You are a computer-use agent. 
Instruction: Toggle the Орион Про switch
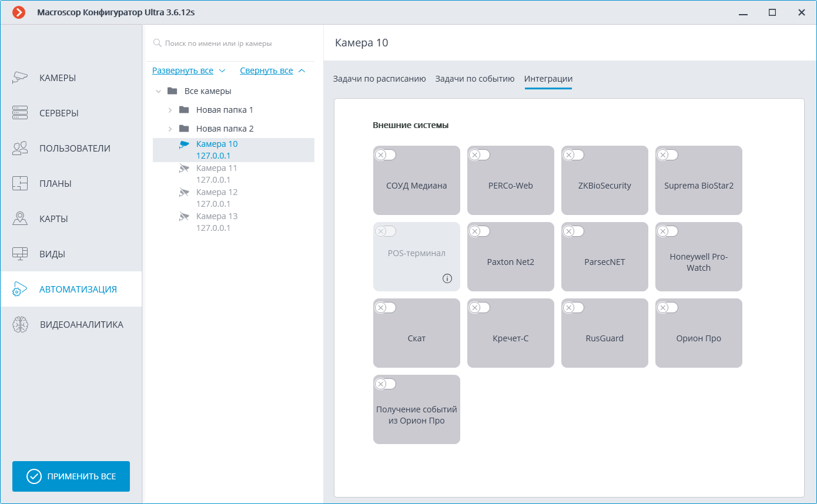click(668, 308)
